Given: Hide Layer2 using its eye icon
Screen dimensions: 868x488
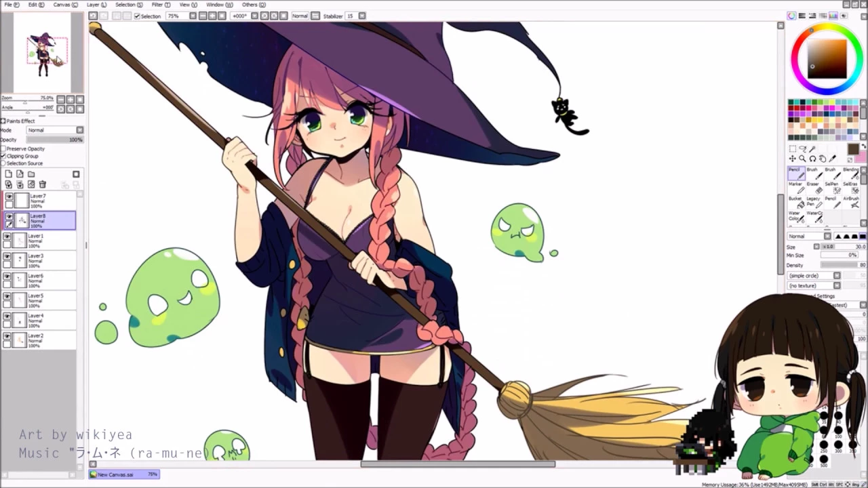Looking at the screenshot, I should click(x=7, y=336).
